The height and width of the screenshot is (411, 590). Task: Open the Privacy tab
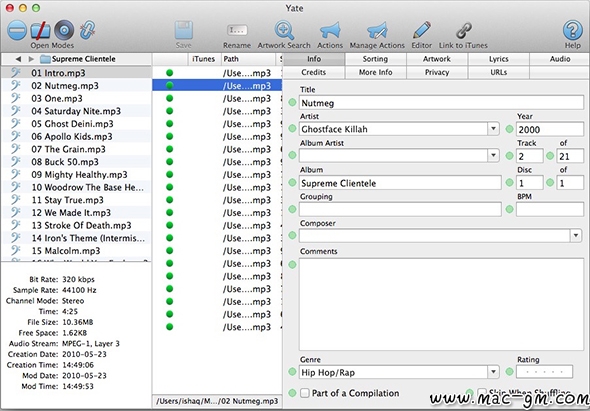[437, 72]
